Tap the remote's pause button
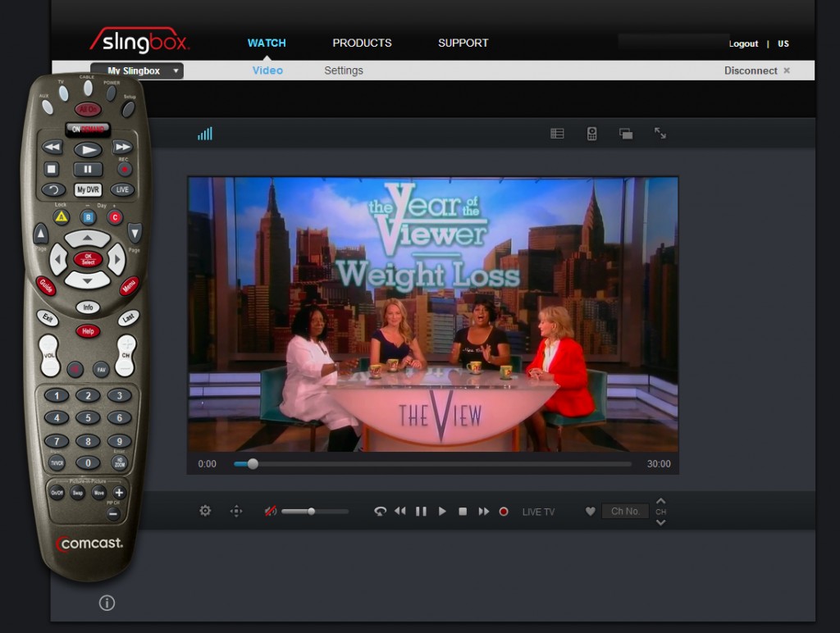This screenshot has height=633, width=840. (x=88, y=170)
